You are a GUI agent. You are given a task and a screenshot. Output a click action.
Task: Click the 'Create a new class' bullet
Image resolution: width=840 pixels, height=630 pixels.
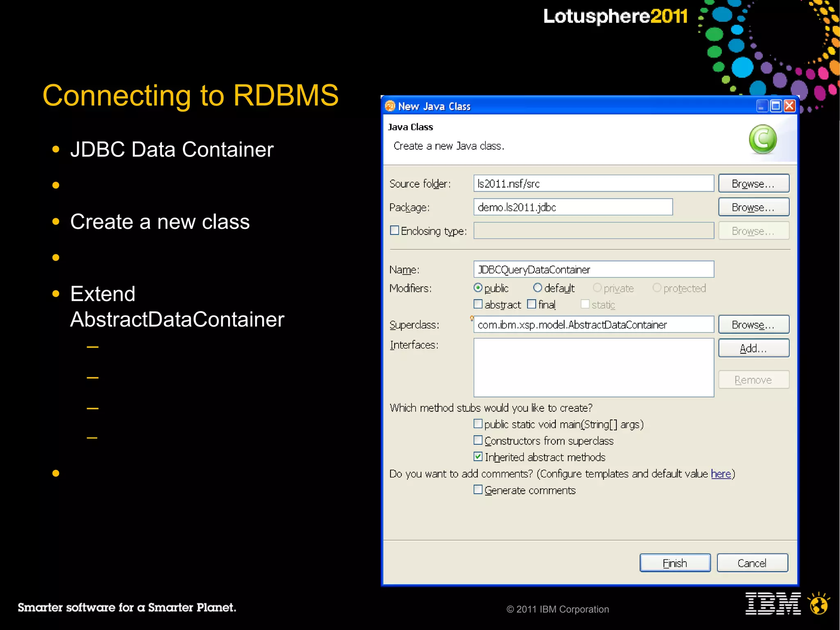point(160,222)
